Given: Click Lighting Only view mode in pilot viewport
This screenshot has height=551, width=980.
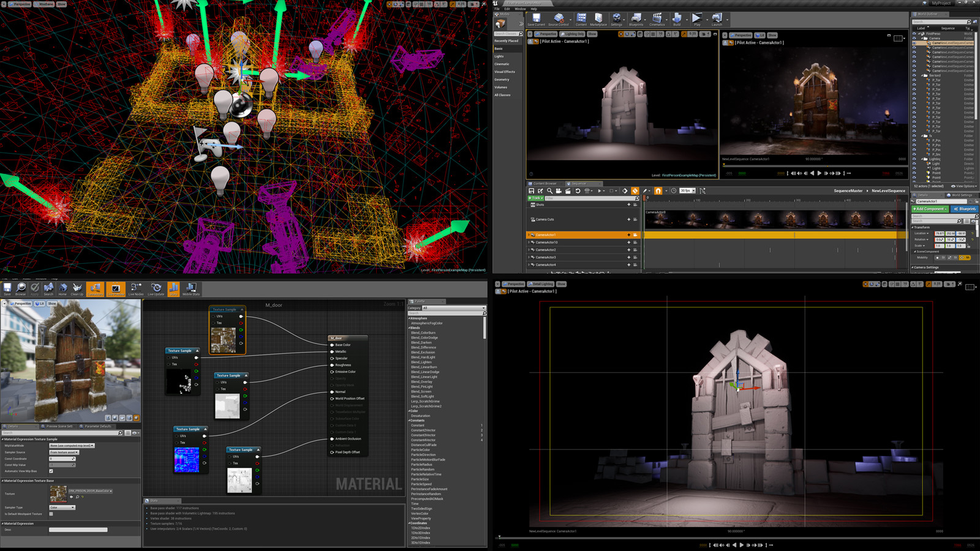Looking at the screenshot, I should (573, 34).
